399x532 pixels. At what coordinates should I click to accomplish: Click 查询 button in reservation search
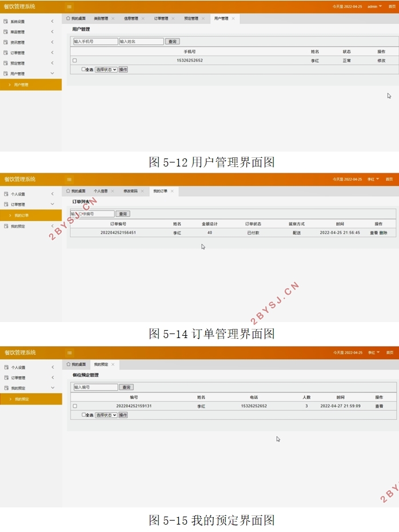tap(126, 387)
